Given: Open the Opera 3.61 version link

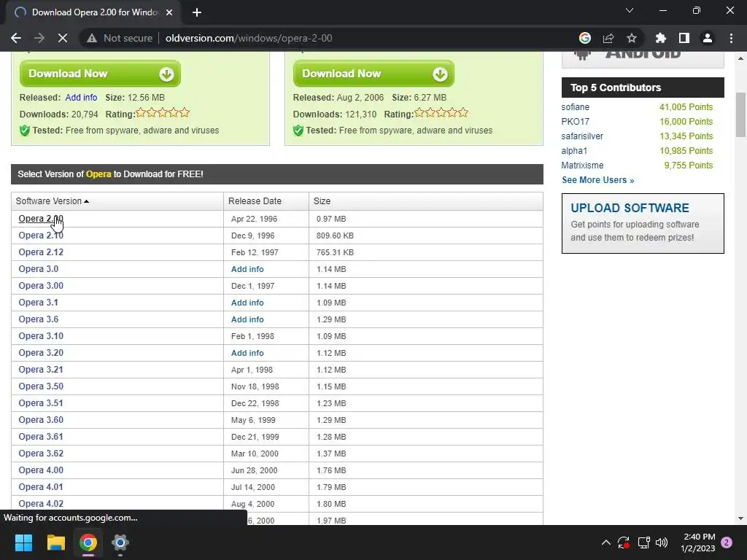Looking at the screenshot, I should click(41, 437).
